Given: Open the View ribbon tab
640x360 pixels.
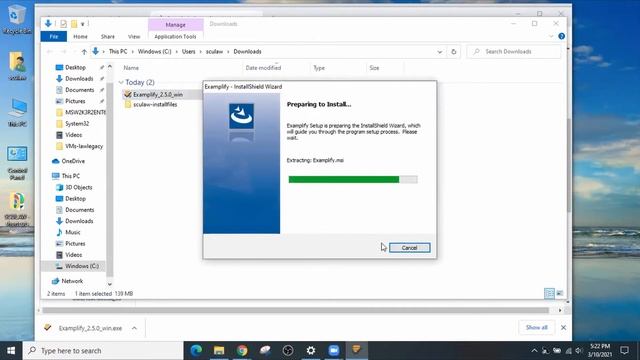Looking at the screenshot, I should click(x=134, y=36).
